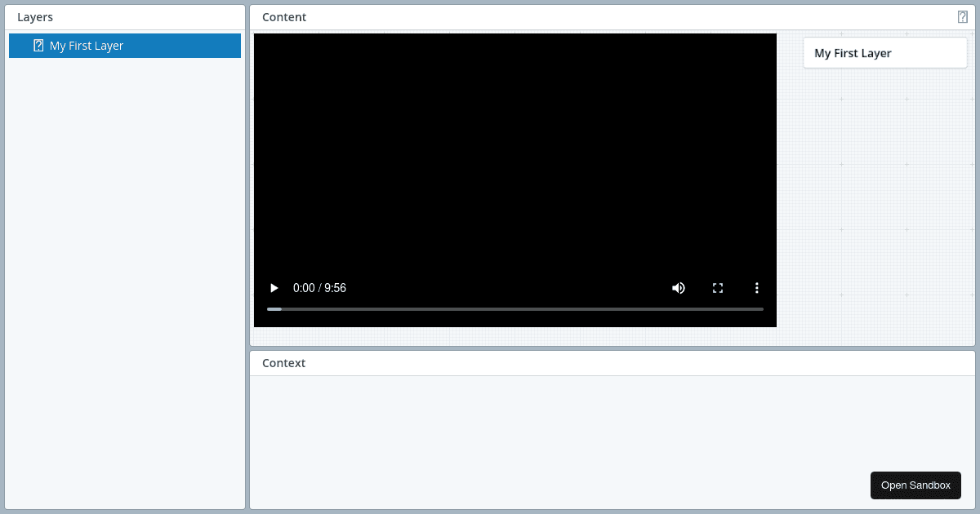Click the 0:00 / 9:56 time display
The height and width of the screenshot is (514, 980).
tap(319, 288)
